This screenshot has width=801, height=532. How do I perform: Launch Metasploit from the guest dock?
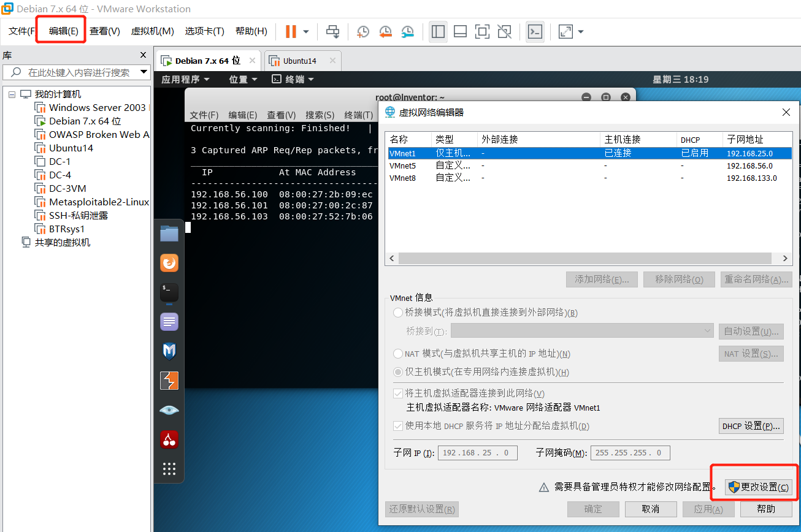click(169, 351)
